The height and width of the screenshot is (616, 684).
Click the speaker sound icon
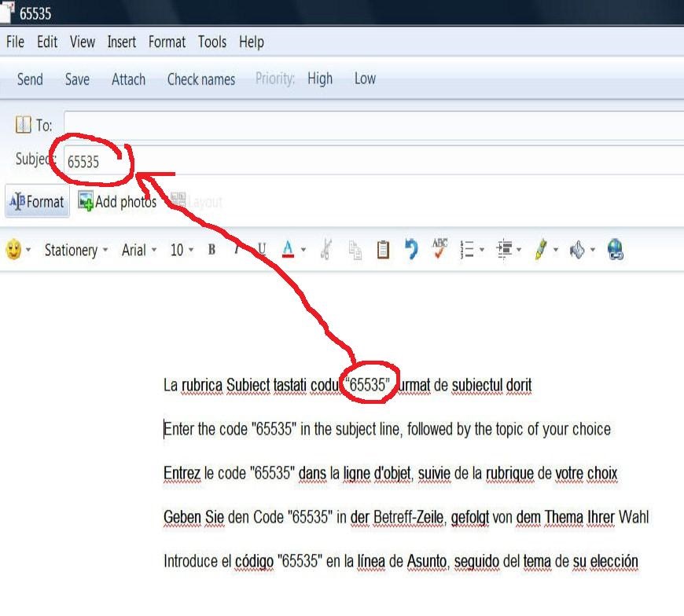click(x=577, y=250)
